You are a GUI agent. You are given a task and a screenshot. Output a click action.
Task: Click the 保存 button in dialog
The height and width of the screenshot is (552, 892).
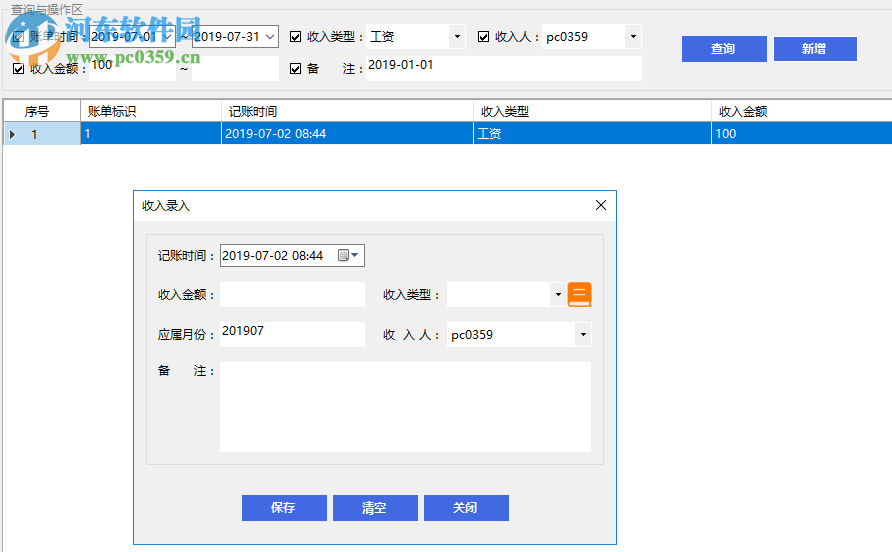click(284, 508)
